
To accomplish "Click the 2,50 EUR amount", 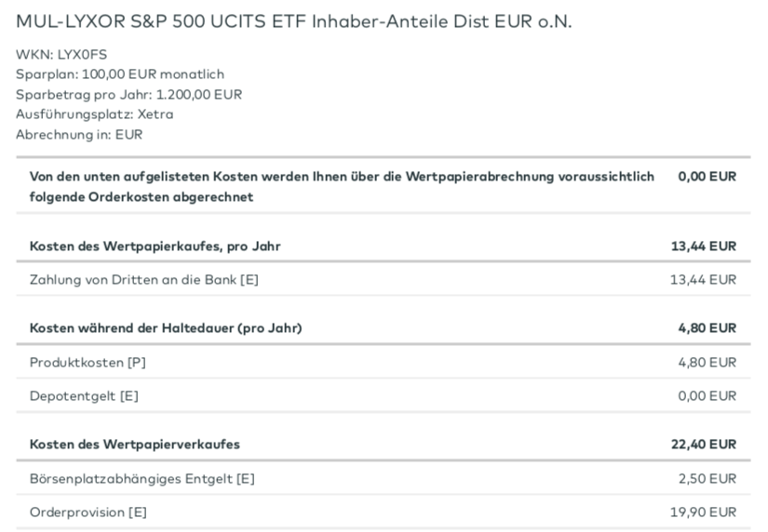I will (x=707, y=478).
